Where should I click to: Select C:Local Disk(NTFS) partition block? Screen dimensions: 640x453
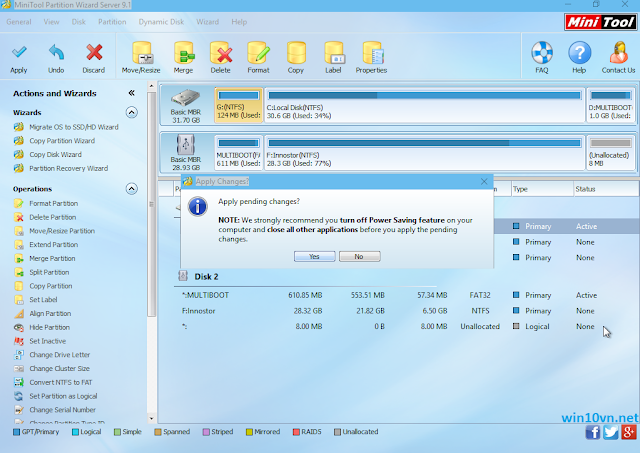coord(424,105)
